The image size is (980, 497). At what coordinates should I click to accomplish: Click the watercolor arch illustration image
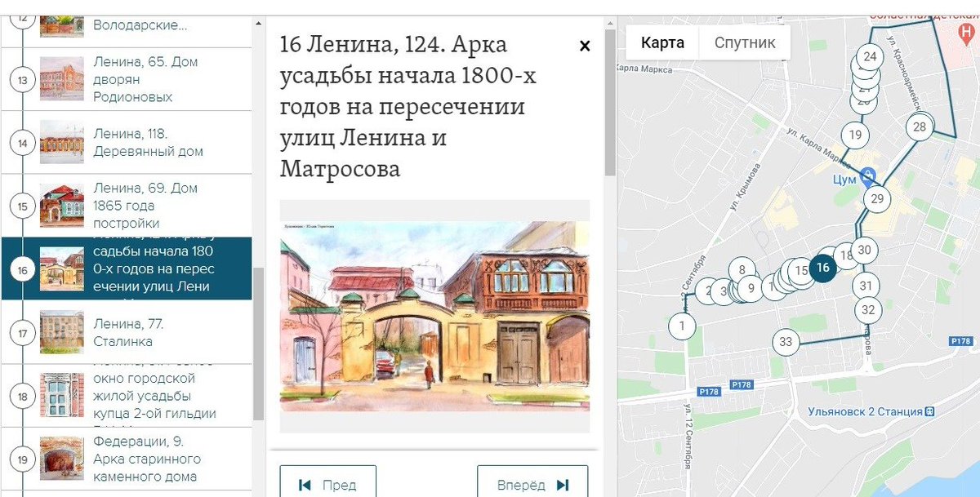tap(434, 316)
